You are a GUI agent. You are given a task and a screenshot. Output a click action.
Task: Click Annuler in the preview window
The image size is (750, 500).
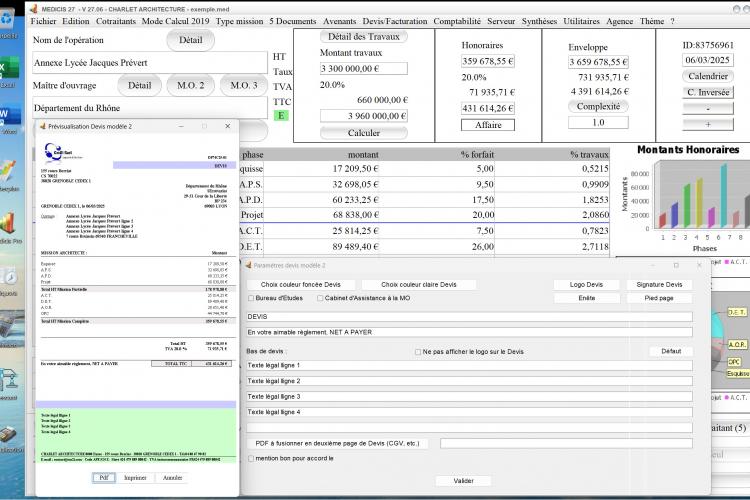click(172, 478)
